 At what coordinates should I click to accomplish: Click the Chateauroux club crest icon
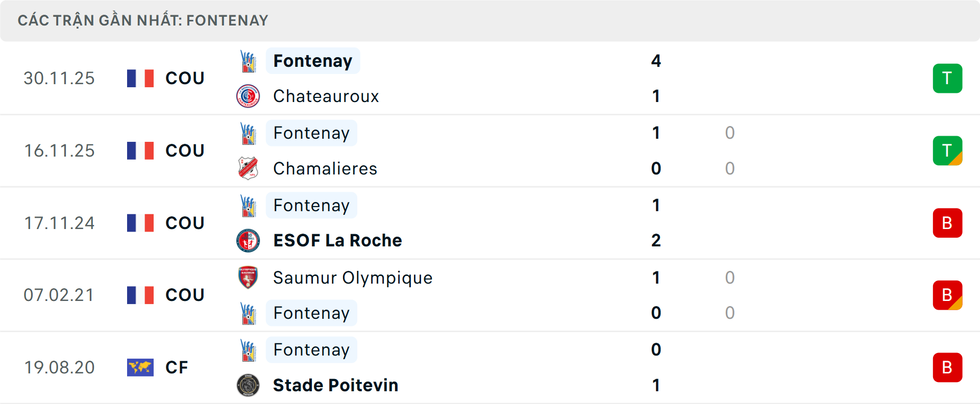coord(248,96)
